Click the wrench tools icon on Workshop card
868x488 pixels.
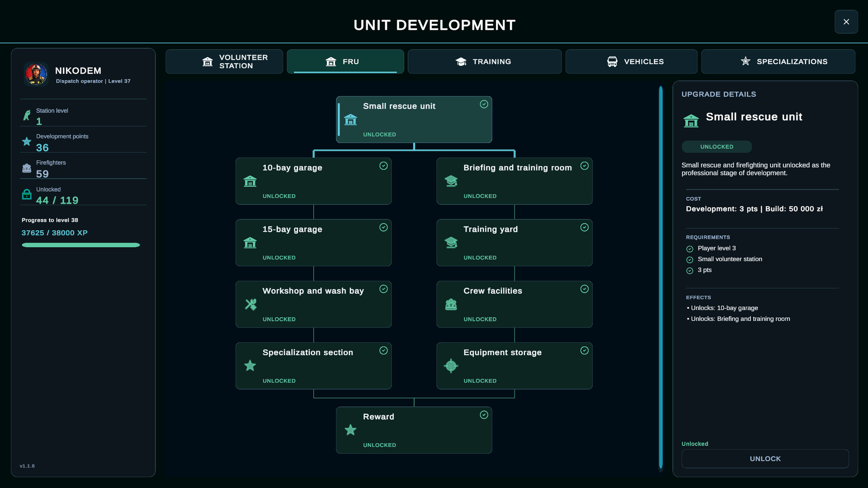pyautogui.click(x=250, y=305)
